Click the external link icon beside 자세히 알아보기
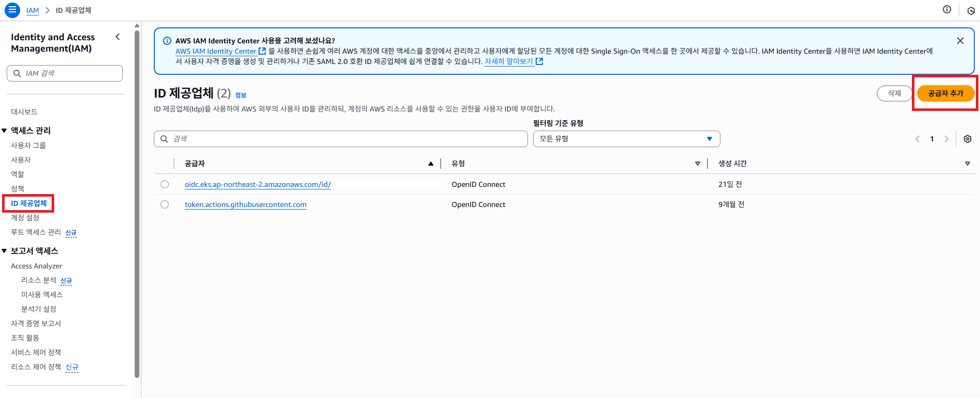 click(x=539, y=61)
